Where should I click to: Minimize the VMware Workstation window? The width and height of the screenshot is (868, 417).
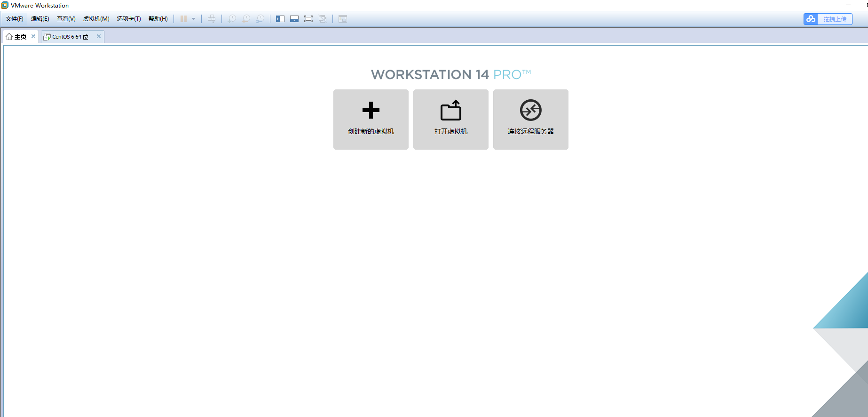pos(848,5)
